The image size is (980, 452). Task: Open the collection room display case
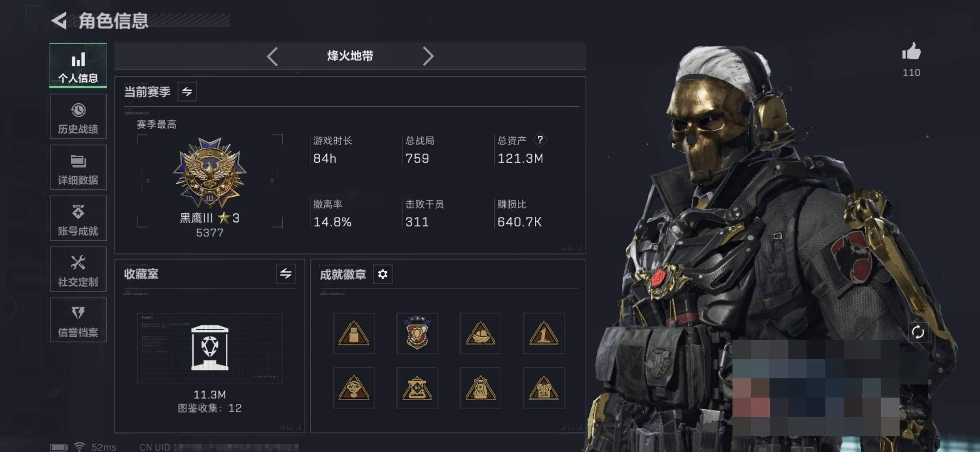point(209,348)
